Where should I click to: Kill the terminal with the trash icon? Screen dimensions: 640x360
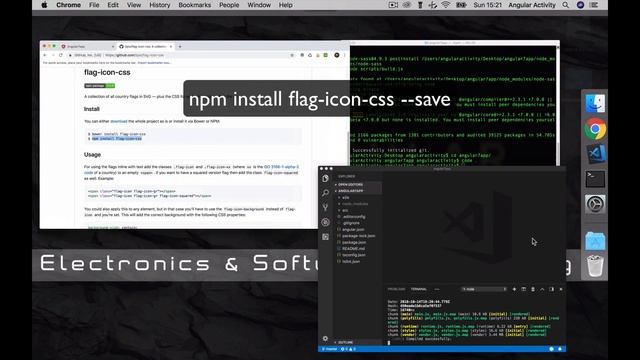[x=533, y=289]
